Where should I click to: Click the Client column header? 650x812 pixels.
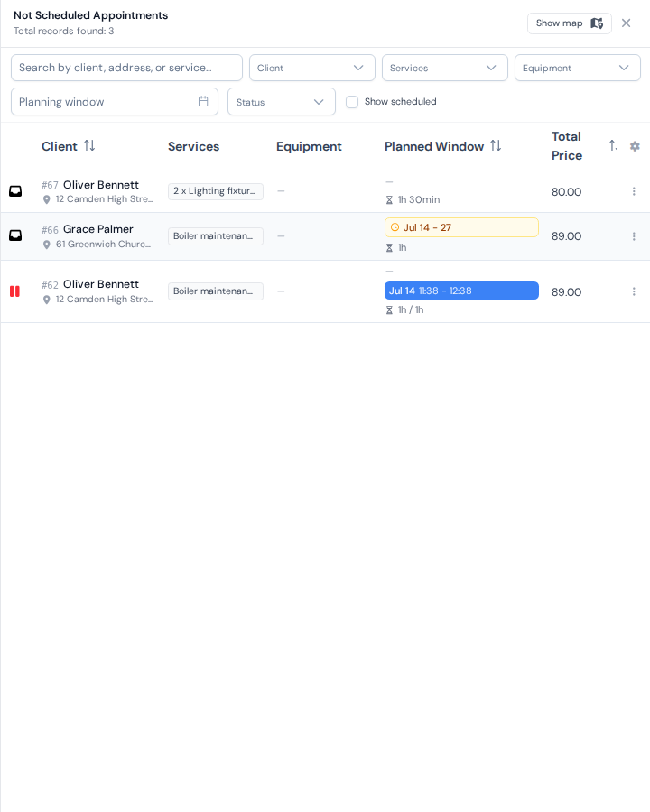point(60,146)
